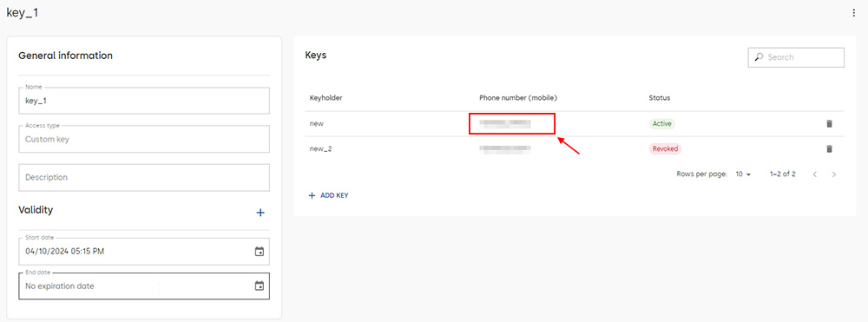The image size is (868, 322).
Task: Focus the Keys search field
Action: click(x=796, y=57)
